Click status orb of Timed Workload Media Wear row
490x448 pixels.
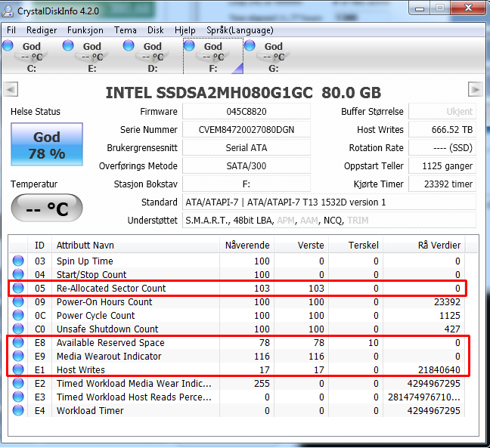point(18,383)
